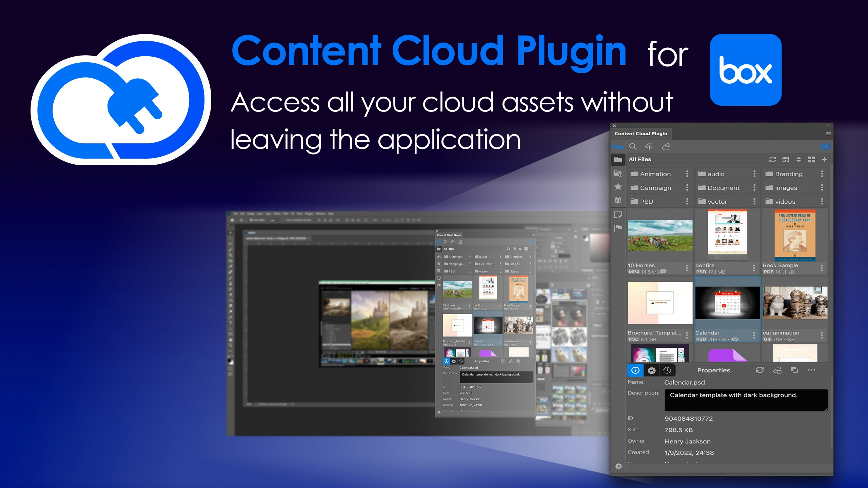
Task: Switch to the metadata M tab in enlarged Properties
Action: (651, 370)
